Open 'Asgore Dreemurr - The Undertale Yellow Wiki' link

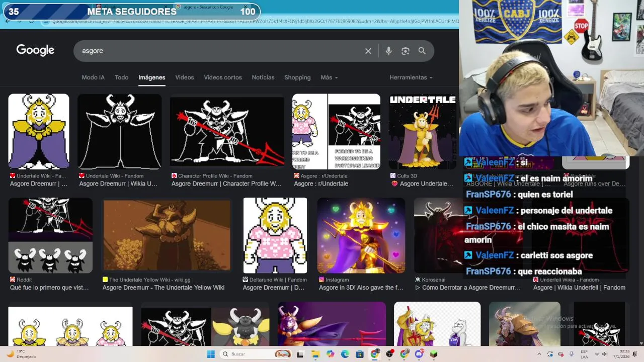pos(164,288)
